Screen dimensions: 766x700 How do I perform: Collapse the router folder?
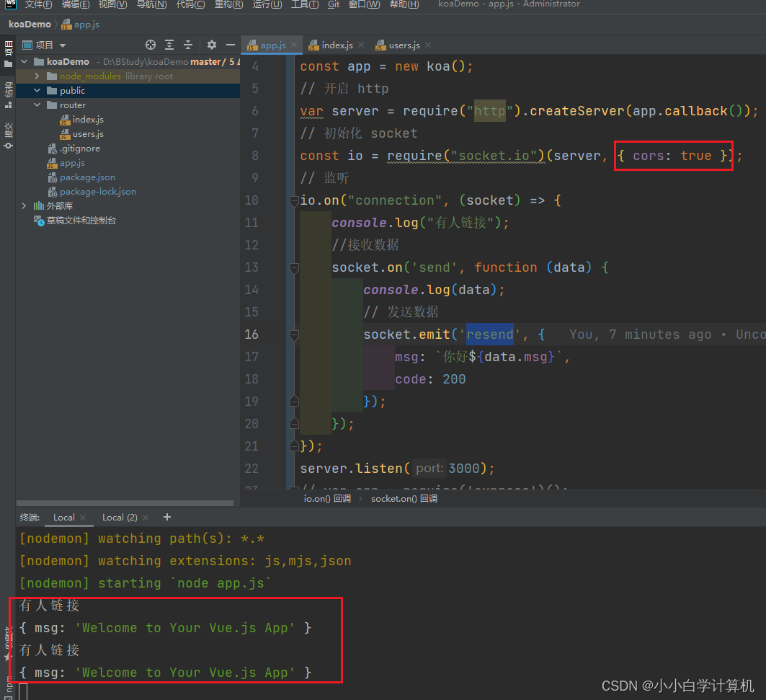coord(37,105)
